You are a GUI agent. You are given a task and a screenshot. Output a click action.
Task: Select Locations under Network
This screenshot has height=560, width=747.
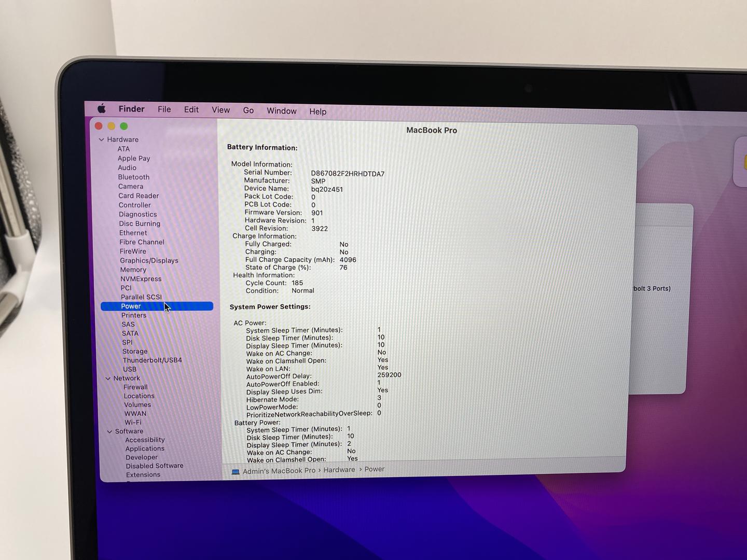139,396
